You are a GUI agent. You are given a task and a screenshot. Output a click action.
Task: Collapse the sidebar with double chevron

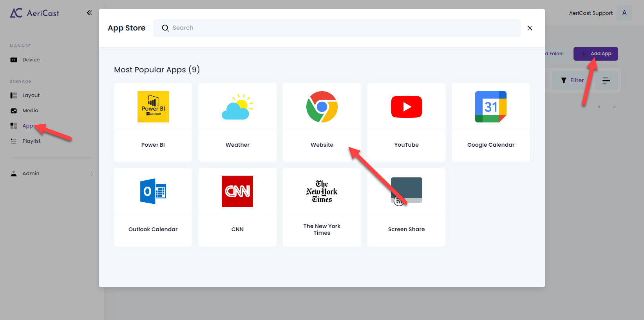[89, 13]
